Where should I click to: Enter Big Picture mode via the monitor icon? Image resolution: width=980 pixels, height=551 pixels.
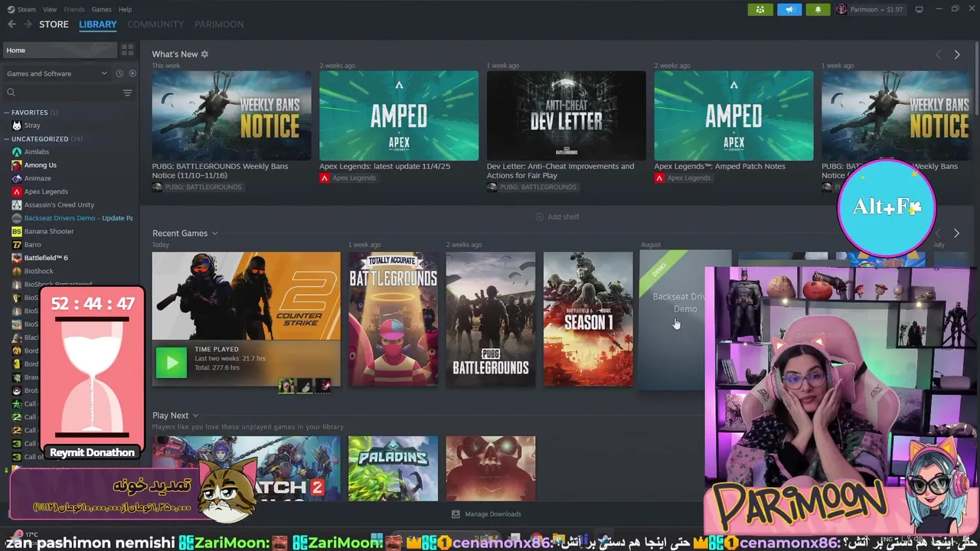click(x=920, y=9)
